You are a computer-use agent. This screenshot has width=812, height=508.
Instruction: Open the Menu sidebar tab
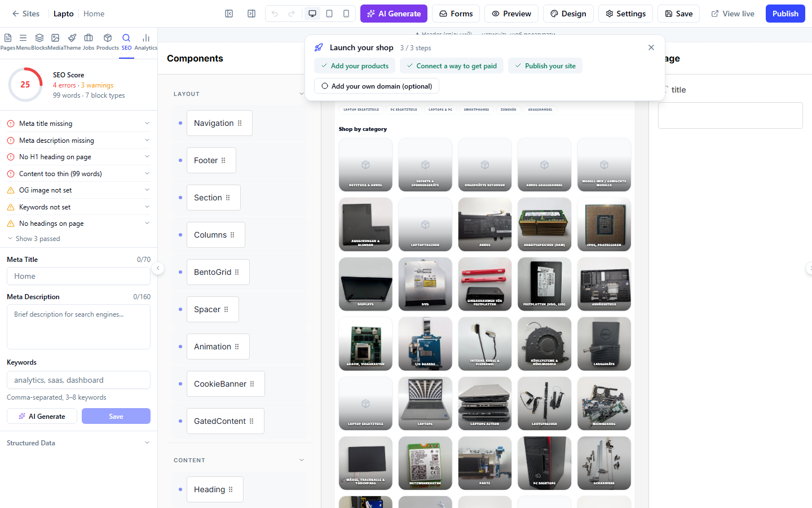tap(23, 42)
